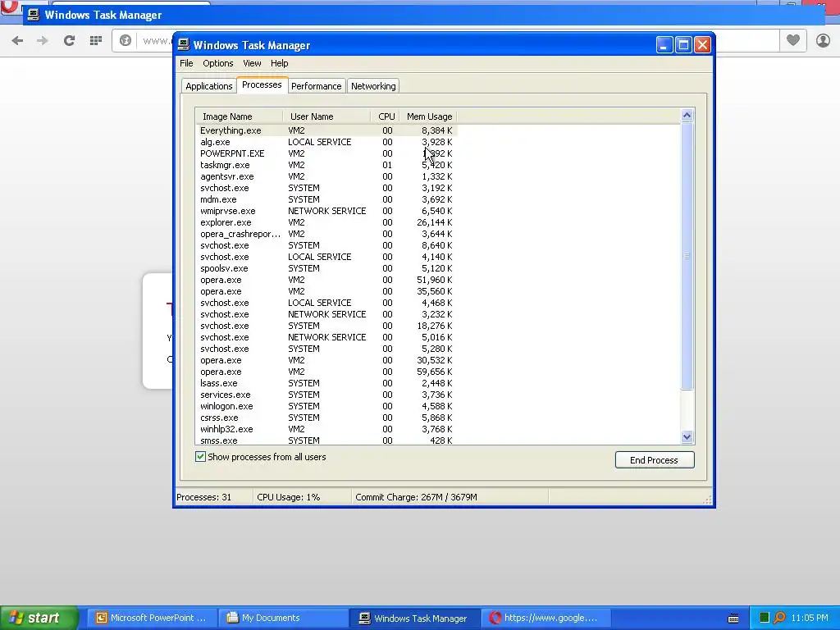
Task: Switch to Opera Google taskbar button
Action: [545, 618]
